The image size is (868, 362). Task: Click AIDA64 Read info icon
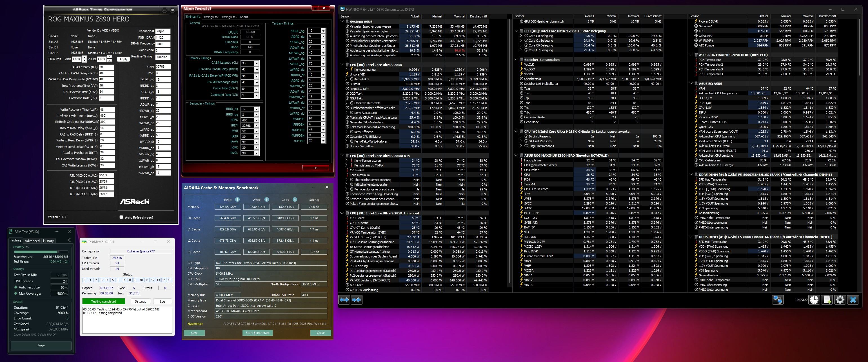237,199
